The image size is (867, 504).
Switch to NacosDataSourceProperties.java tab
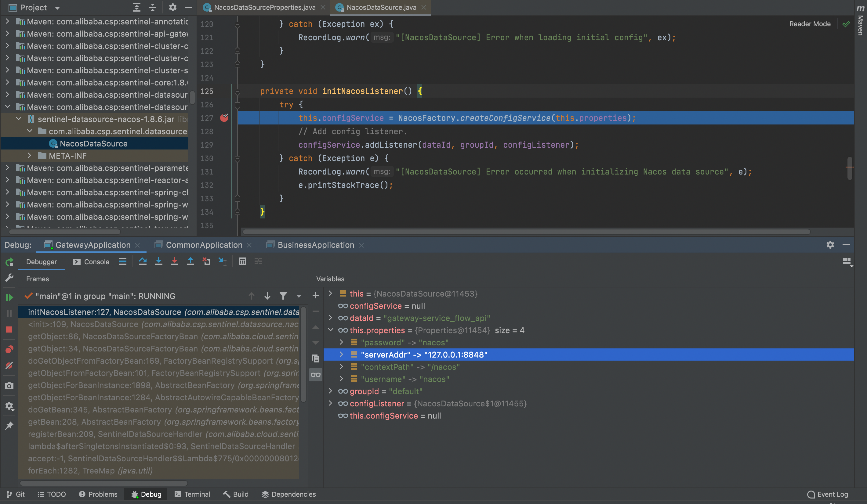coord(264,8)
